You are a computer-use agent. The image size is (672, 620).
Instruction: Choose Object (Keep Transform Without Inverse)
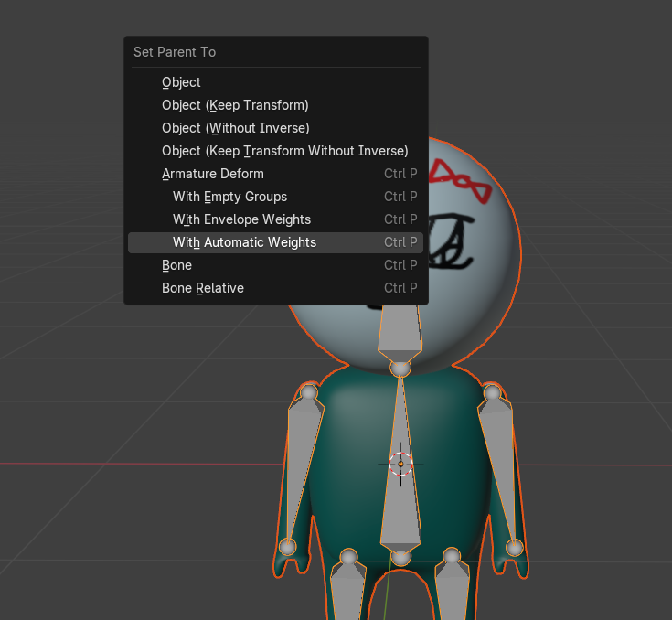[275, 151]
